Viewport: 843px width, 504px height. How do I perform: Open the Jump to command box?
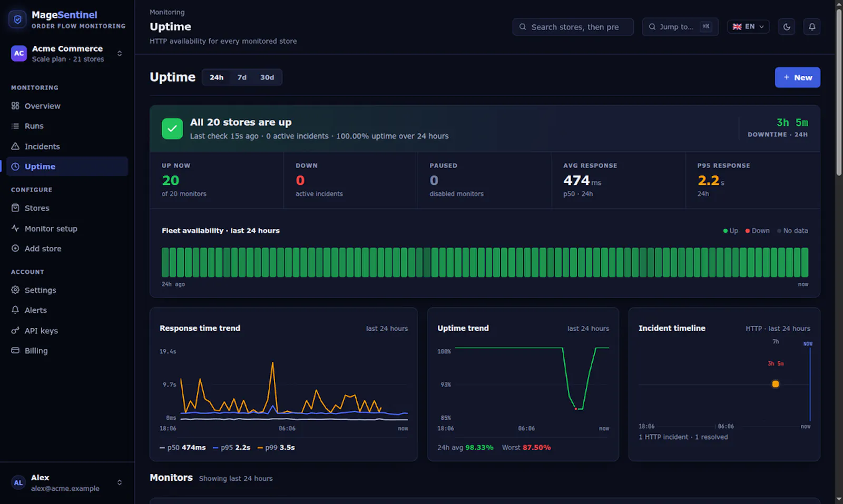coord(680,27)
